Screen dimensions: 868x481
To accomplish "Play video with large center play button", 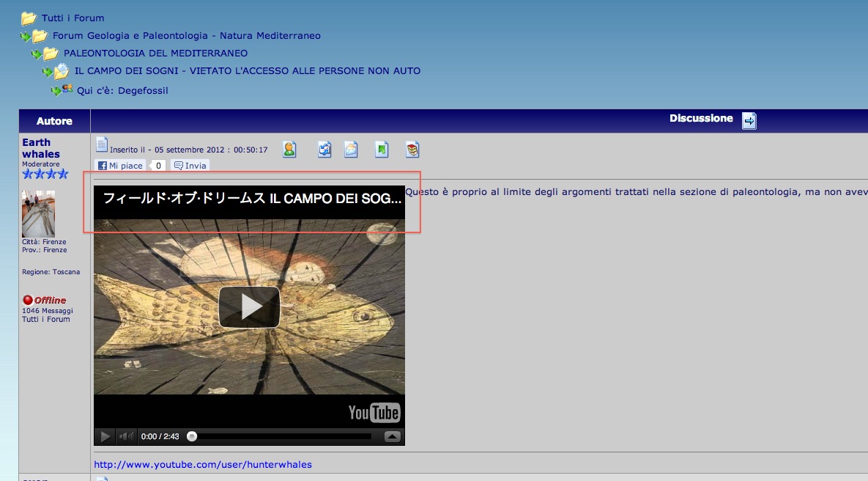I will (249, 307).
